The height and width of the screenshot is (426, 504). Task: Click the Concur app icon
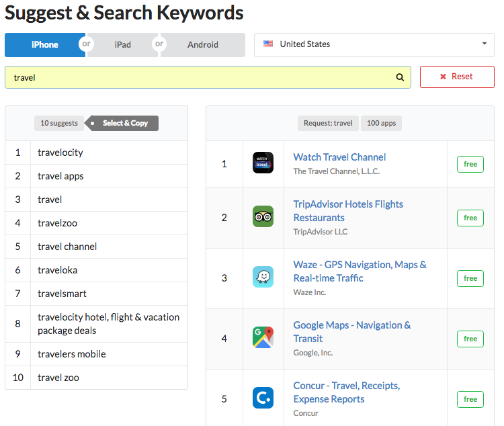click(263, 398)
